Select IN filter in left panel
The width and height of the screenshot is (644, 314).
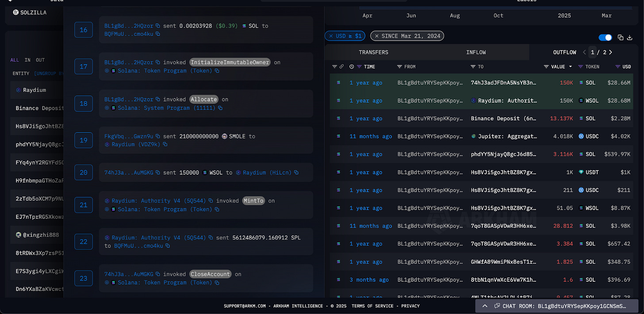pyautogui.click(x=27, y=60)
